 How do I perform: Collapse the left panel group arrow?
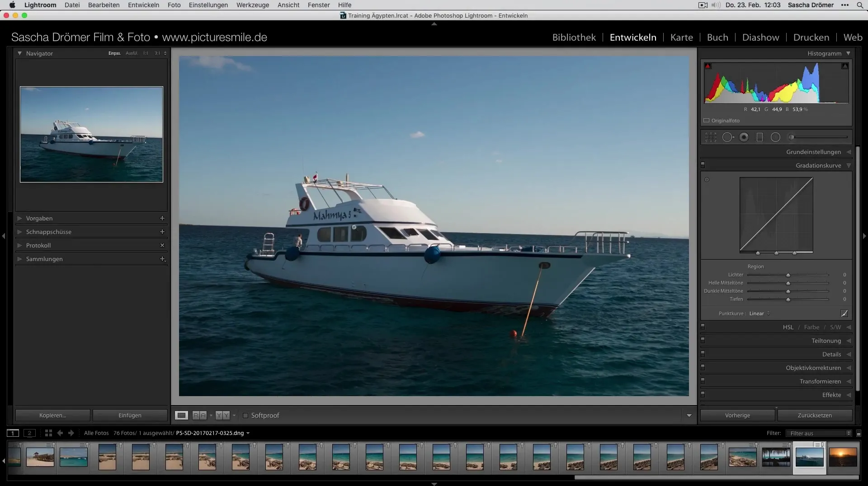(x=4, y=236)
